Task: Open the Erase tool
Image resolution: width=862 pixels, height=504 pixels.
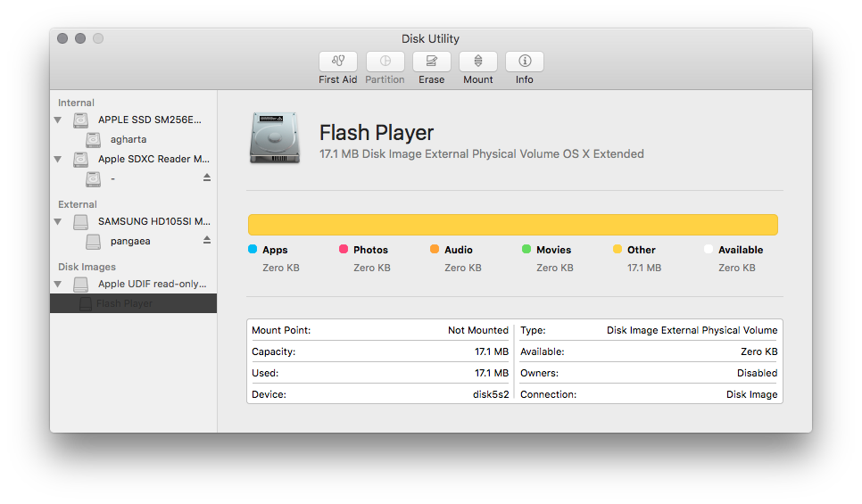Action: (x=432, y=62)
